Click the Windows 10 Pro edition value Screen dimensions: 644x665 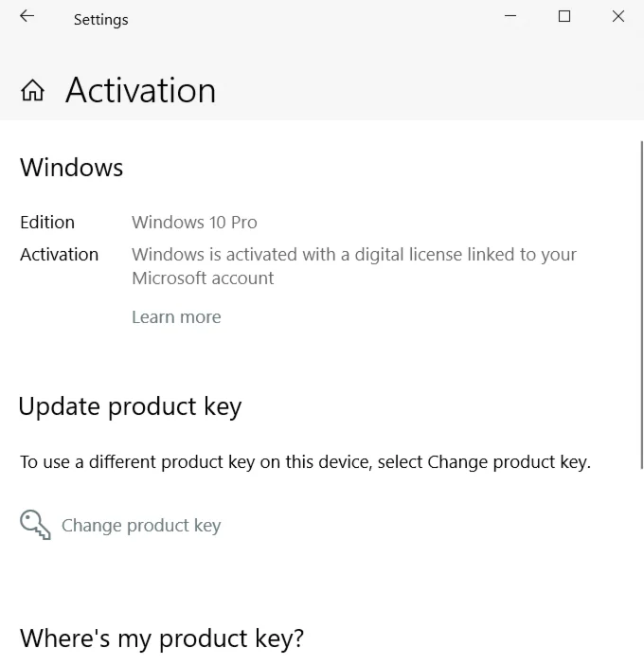pos(194,223)
